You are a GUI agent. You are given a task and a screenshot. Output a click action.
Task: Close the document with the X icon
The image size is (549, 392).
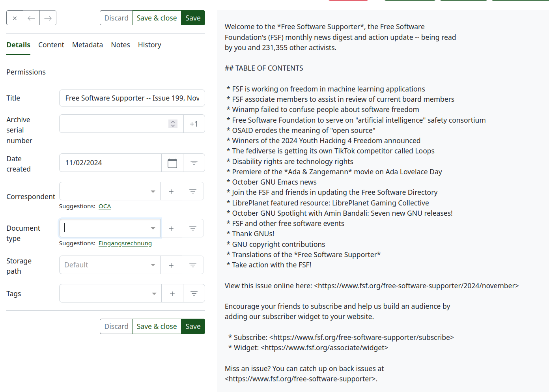(x=15, y=18)
